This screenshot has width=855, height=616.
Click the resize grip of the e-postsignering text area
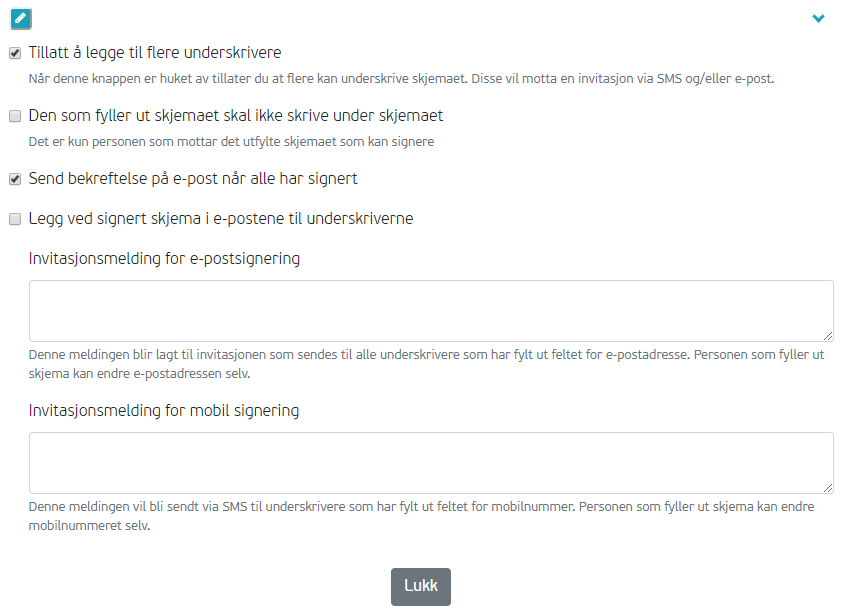click(x=828, y=336)
